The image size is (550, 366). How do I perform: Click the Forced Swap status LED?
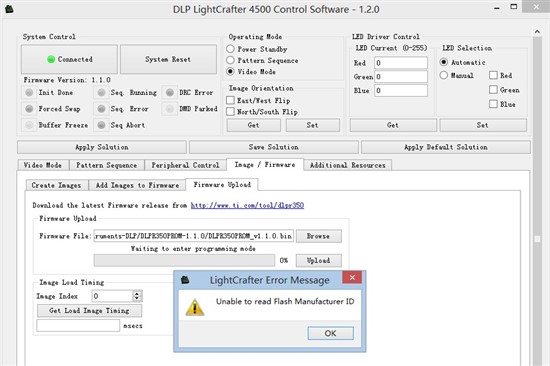coord(29,109)
